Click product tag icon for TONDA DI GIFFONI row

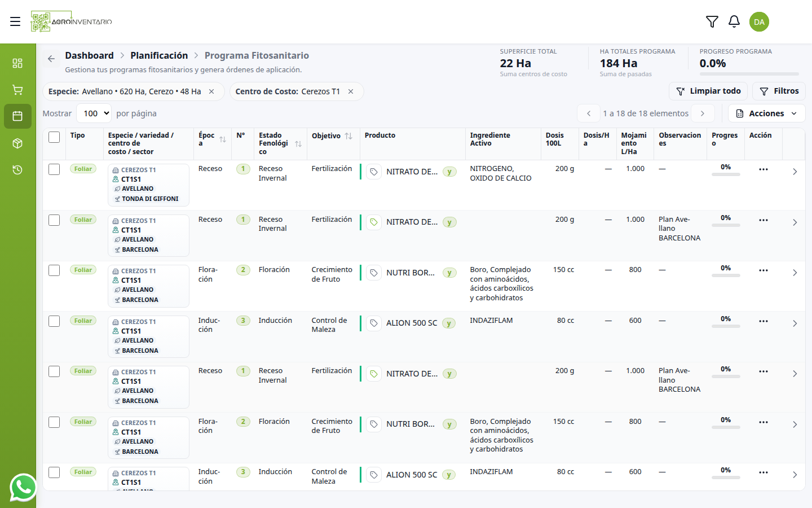point(374,172)
